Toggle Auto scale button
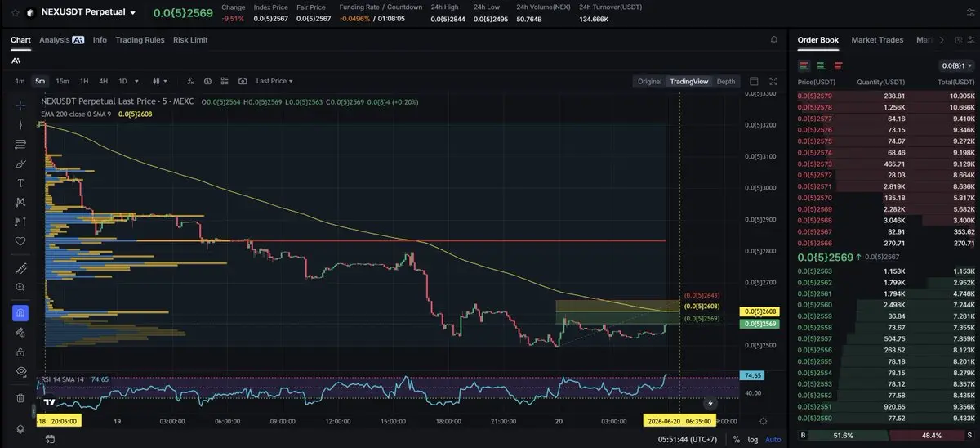The image size is (980, 448). [x=773, y=439]
